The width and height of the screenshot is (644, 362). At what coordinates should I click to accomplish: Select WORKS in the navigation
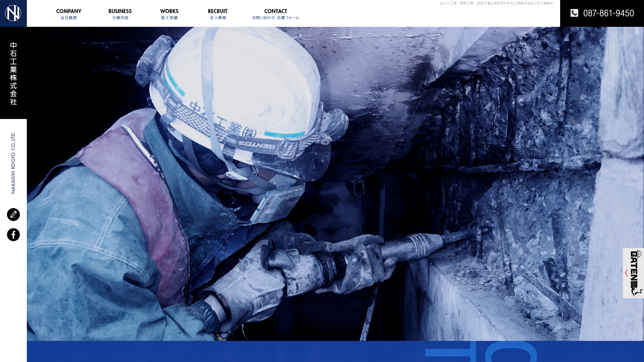click(x=169, y=11)
